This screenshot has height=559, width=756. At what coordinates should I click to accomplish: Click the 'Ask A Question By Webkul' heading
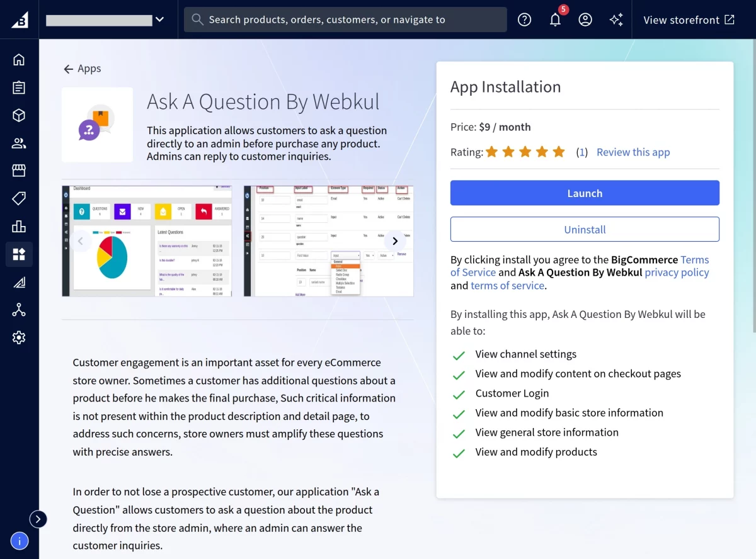click(263, 102)
